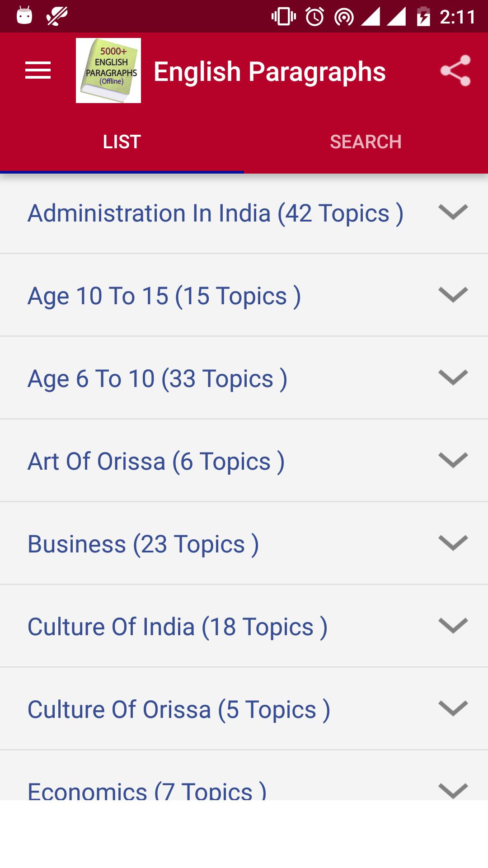Check the alarm clock status icon
The height and width of the screenshot is (868, 488).
315,17
